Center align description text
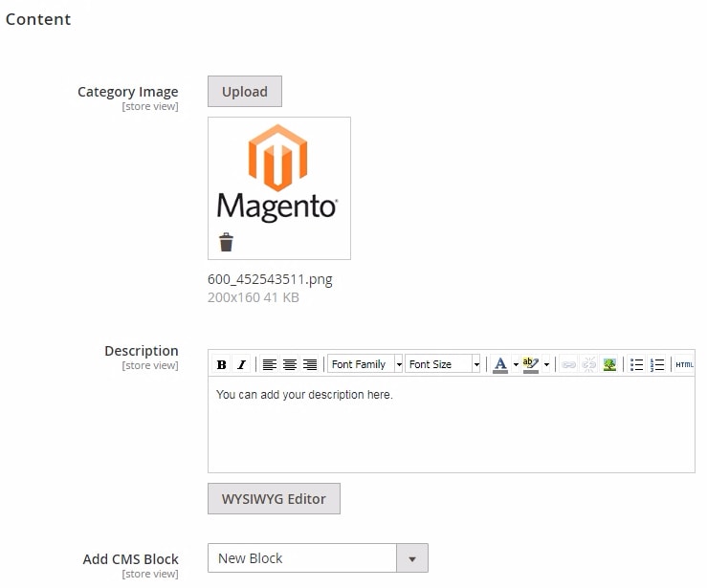This screenshot has width=707, height=588. pyautogui.click(x=290, y=364)
